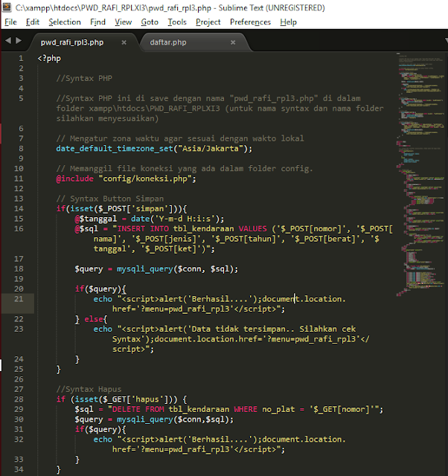Click 'silahkan menyesuaikan)' comment text
448x476 pixels.
click(x=107, y=118)
